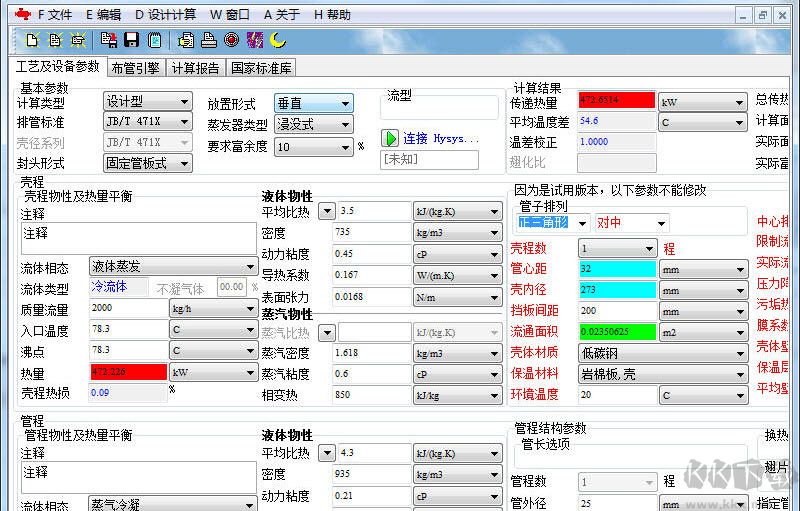The image size is (800, 511).
Task: Click the purple square toolbar icon
Action: pyautogui.click(x=254, y=40)
